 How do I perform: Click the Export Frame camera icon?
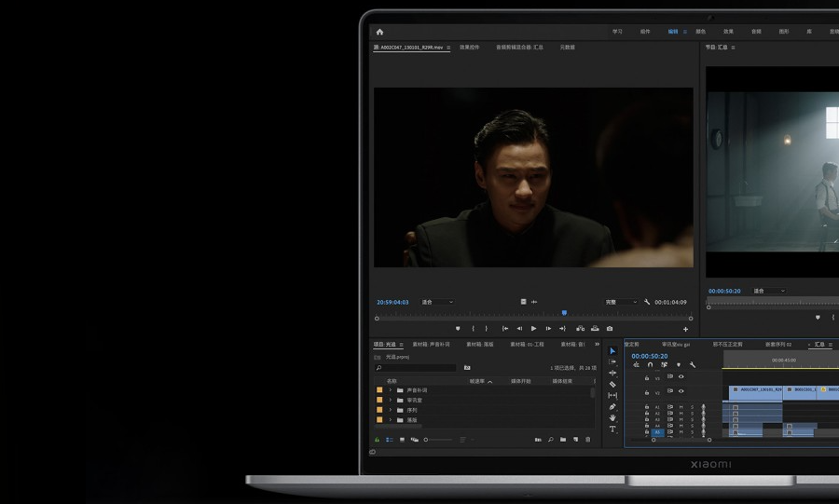(610, 328)
